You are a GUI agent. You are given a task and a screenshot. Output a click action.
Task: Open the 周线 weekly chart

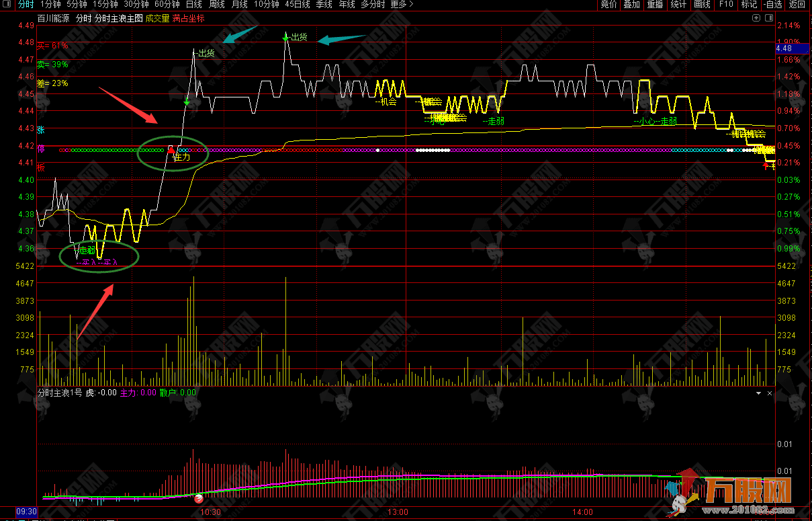216,5
